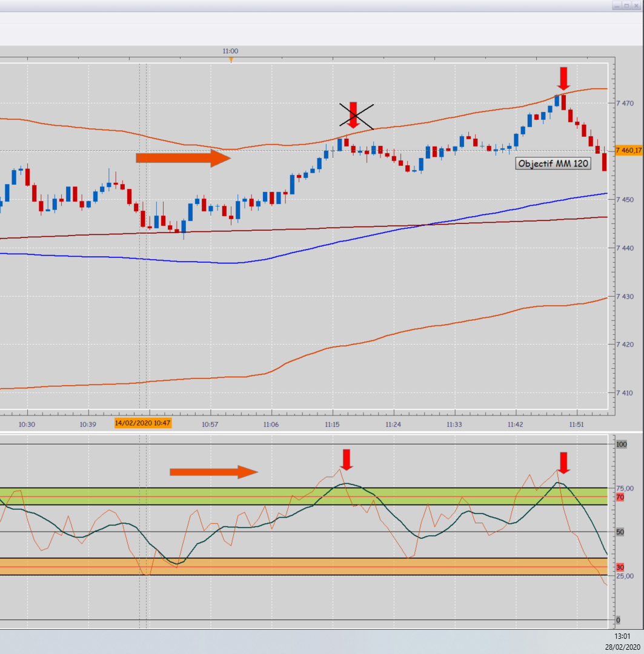Select the orange oversold zone band
644x654 pixels.
pos(304,567)
